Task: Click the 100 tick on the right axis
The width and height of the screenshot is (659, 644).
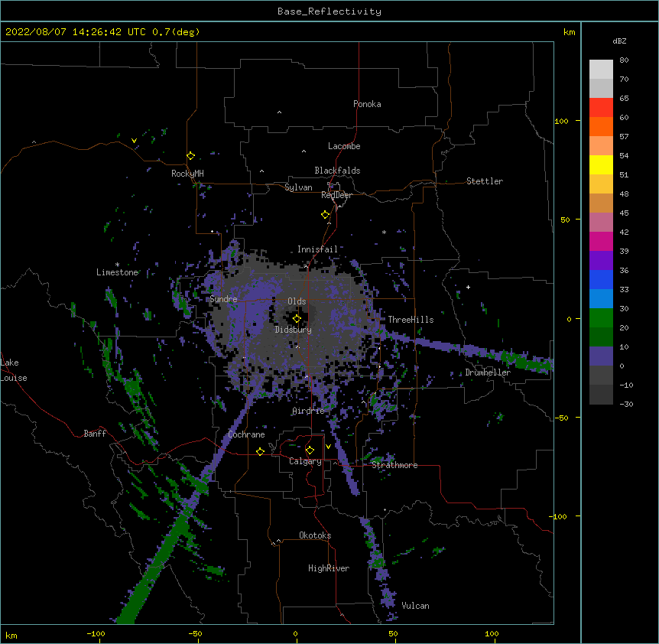Action: point(561,121)
